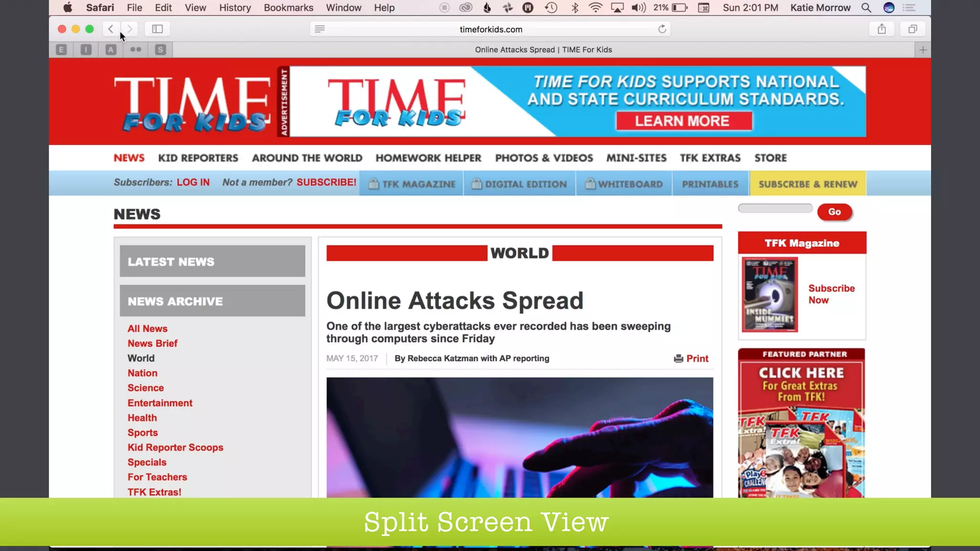Click the TIME For Kids site logo
980x551 pixels.
point(192,104)
